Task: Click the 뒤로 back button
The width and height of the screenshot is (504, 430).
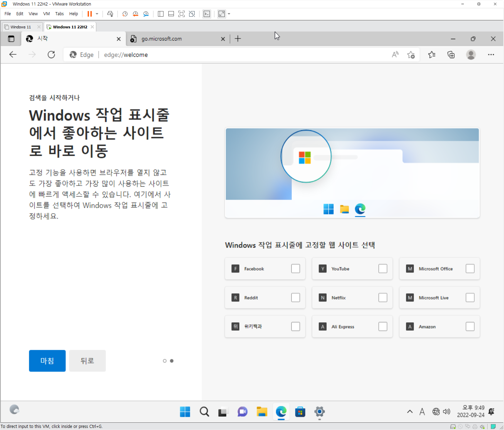Action: (x=87, y=361)
